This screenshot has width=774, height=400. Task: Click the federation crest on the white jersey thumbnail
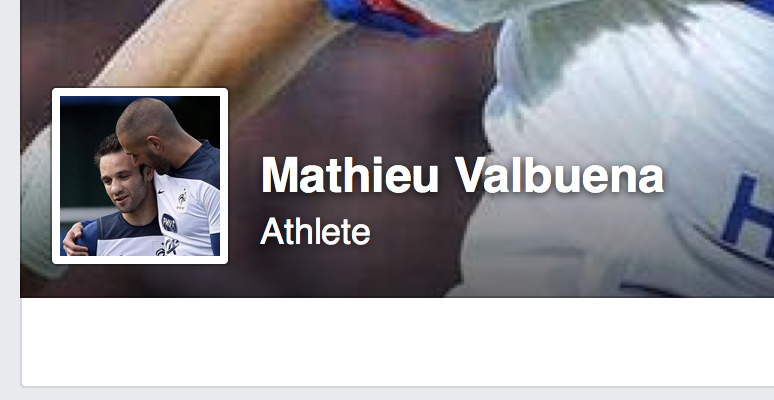point(183,199)
